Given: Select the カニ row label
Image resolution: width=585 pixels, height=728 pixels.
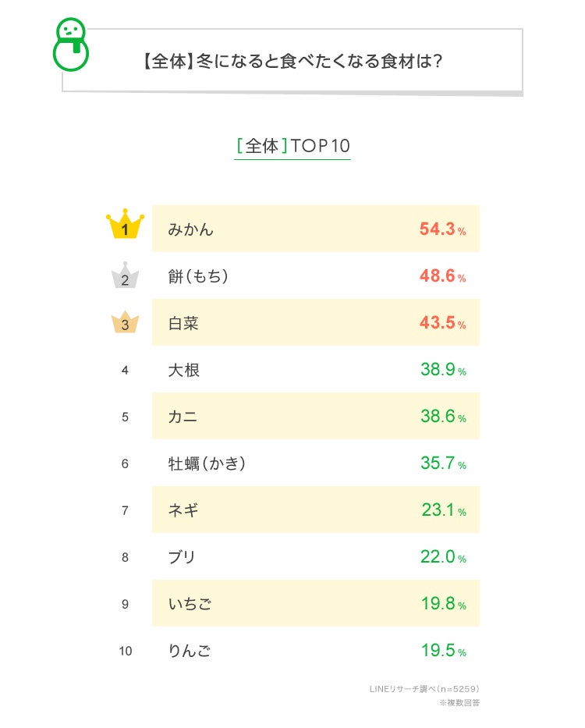Looking at the screenshot, I should [183, 417].
